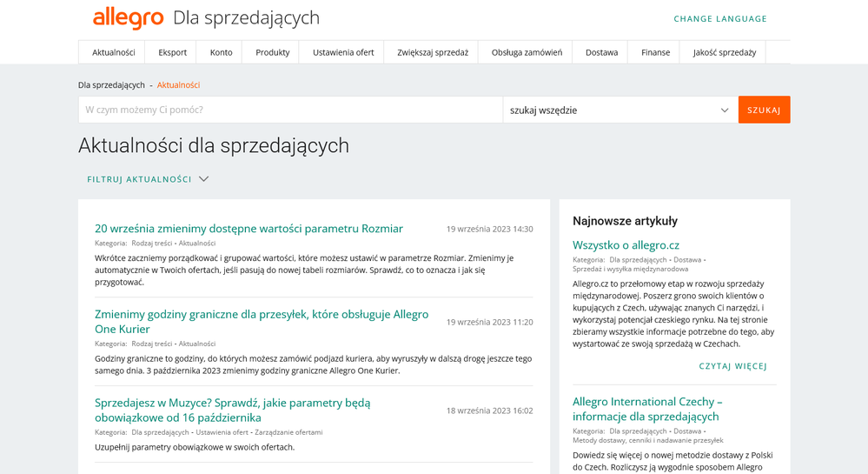
Task: Click the allegro logo
Action: click(x=128, y=18)
